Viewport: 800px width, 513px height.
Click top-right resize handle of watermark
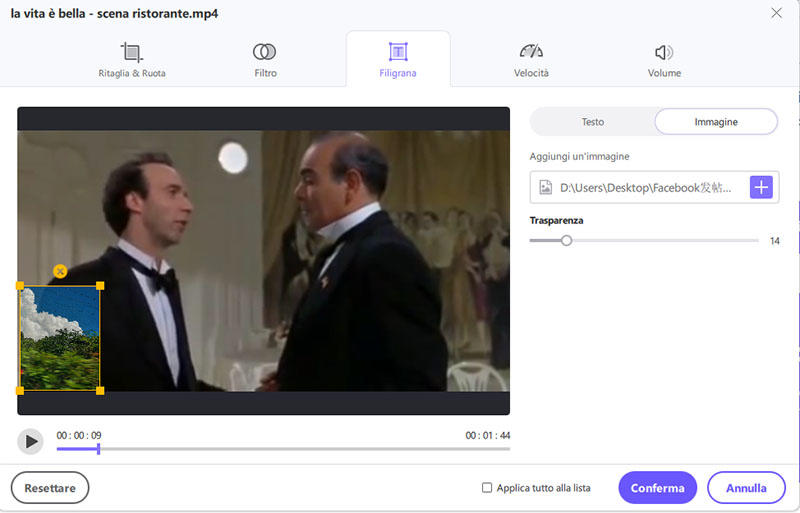tap(100, 286)
